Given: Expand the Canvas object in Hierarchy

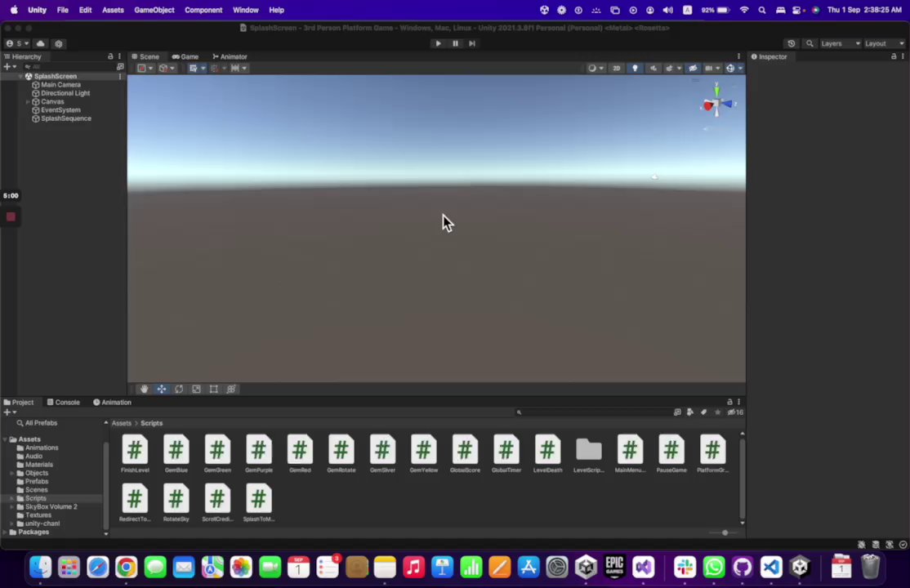Looking at the screenshot, I should point(28,101).
